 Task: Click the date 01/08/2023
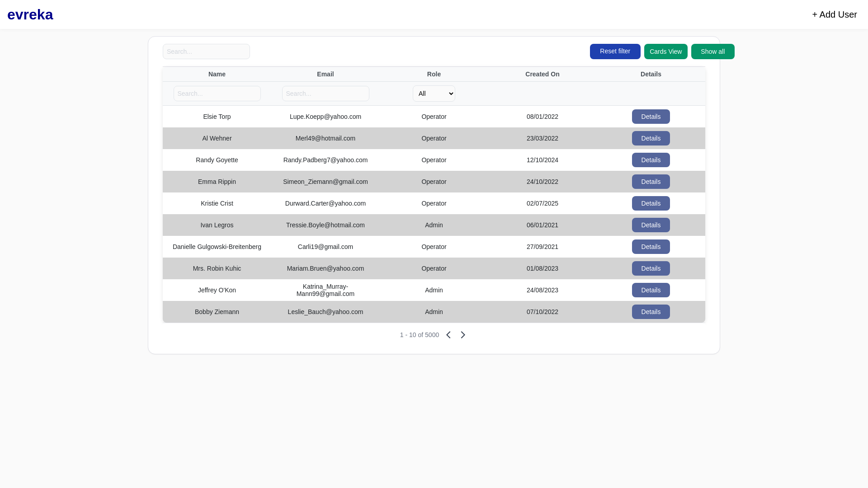542,268
